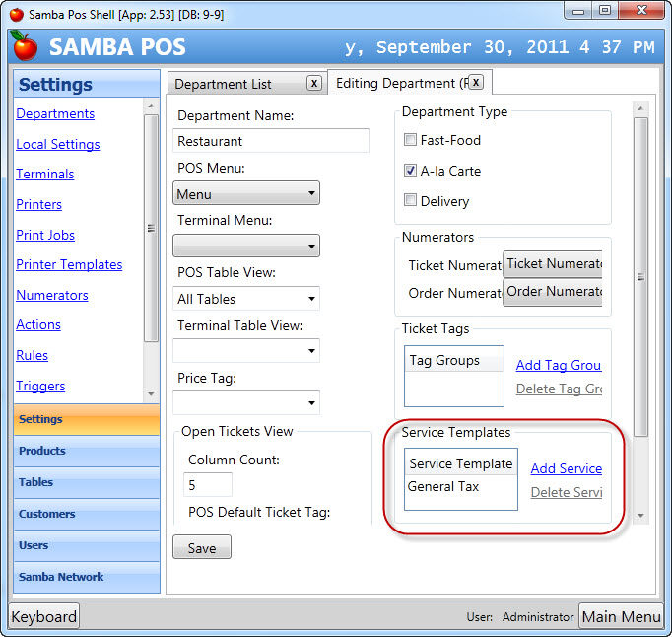Click the settings list scrollbar down arrow
672x637 pixels.
click(151, 393)
